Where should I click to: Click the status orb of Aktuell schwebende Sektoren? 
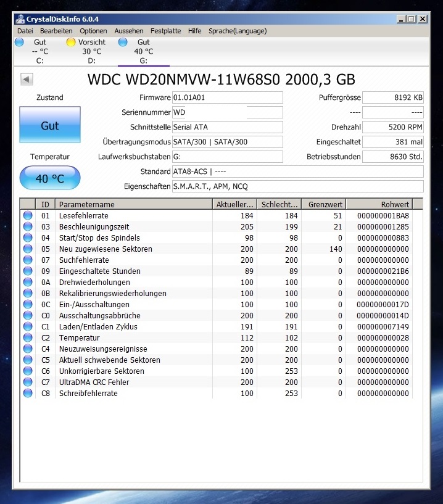[28, 360]
